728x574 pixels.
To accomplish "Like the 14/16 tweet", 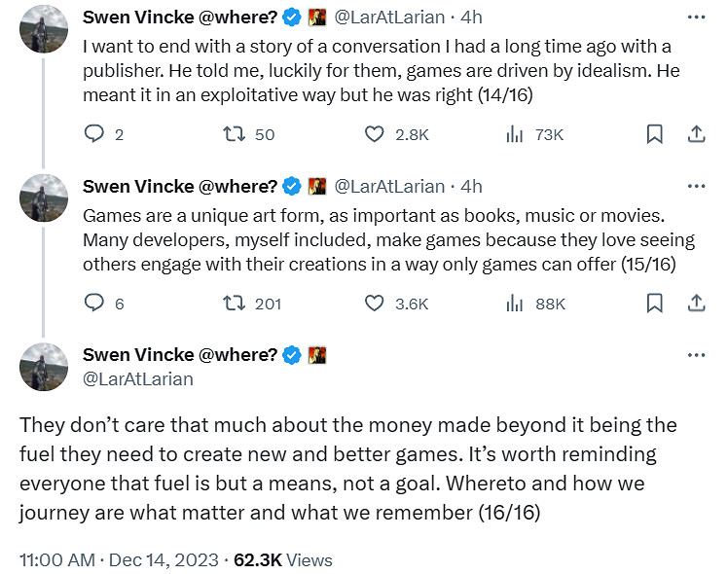I will click(375, 134).
